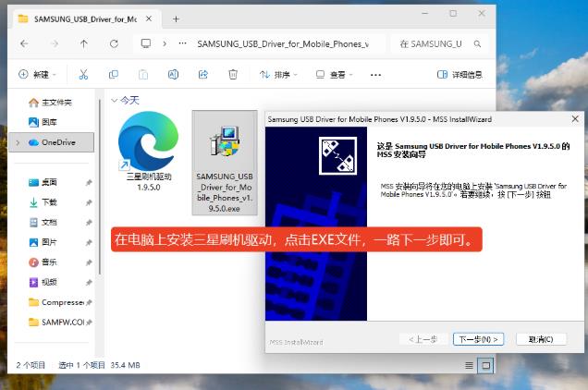Image resolution: width=588 pixels, height=390 pixels.
Task: Click the Rename icon in toolbar
Action: [x=173, y=75]
